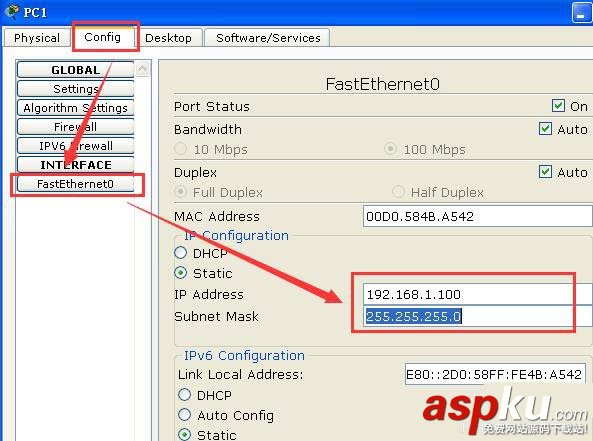The image size is (593, 441).
Task: Open the Software/Services tab
Action: point(268,38)
